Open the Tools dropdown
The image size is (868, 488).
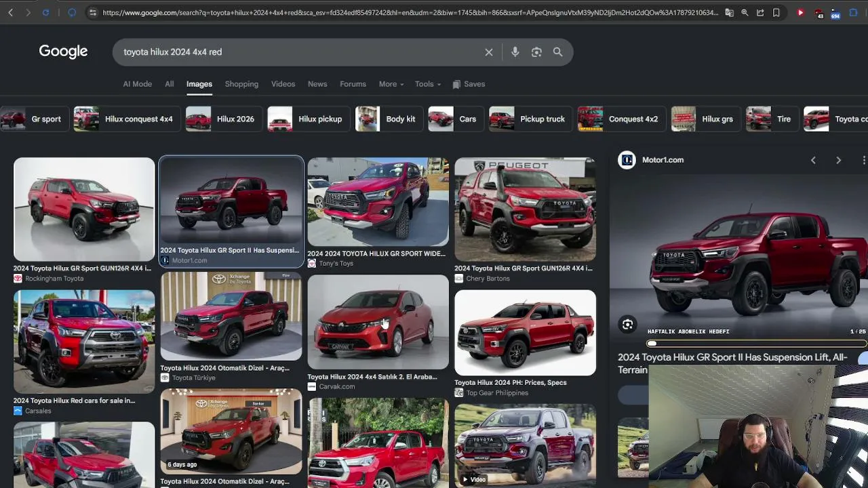point(428,84)
